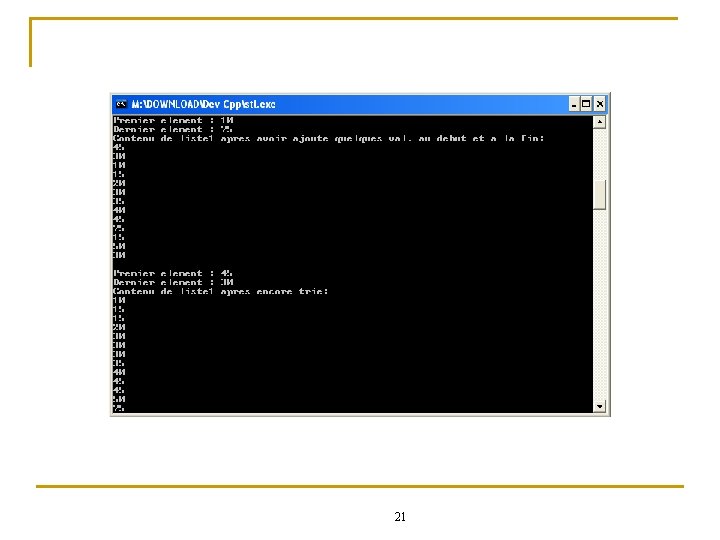
Task: Minimize the stl.exe console window
Action: click(x=574, y=104)
